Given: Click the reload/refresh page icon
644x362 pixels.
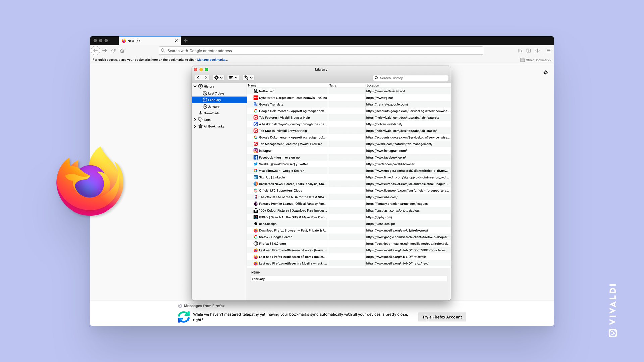Looking at the screenshot, I should click(114, 50).
